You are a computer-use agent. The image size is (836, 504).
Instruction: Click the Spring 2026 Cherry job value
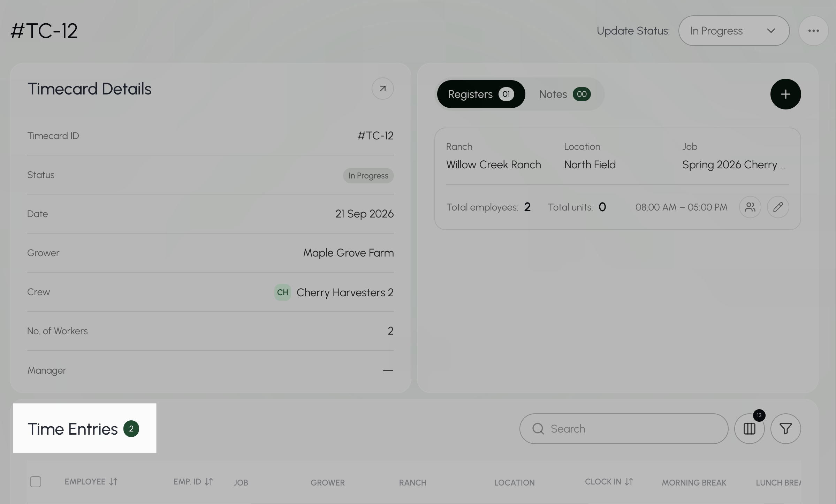[x=734, y=165]
